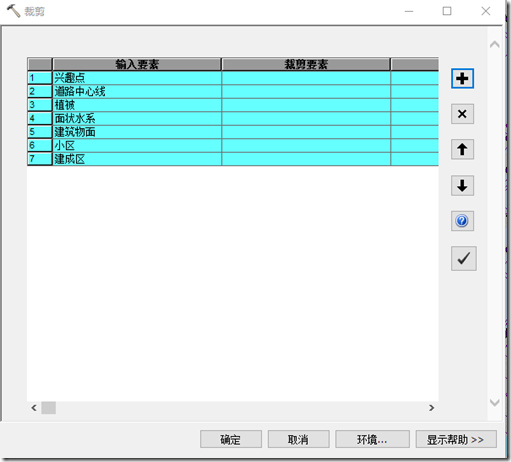Click horizontal scrollbar left arrow

pyautogui.click(x=34, y=408)
